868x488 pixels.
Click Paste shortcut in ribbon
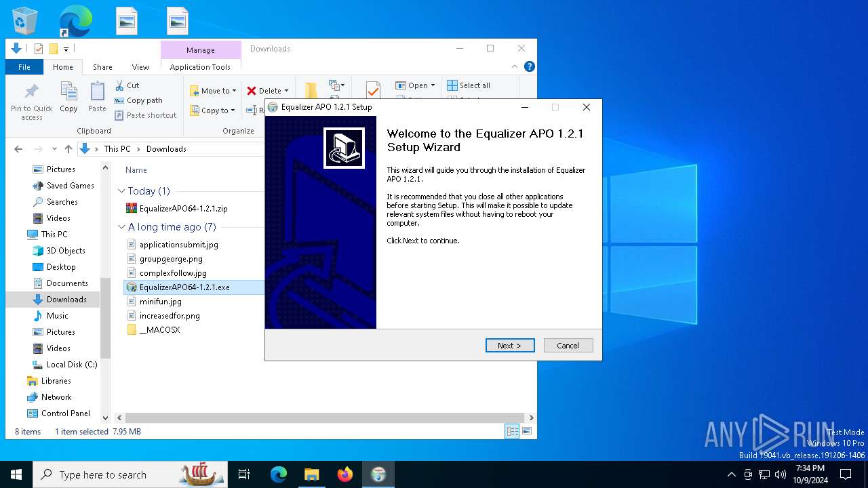point(146,115)
